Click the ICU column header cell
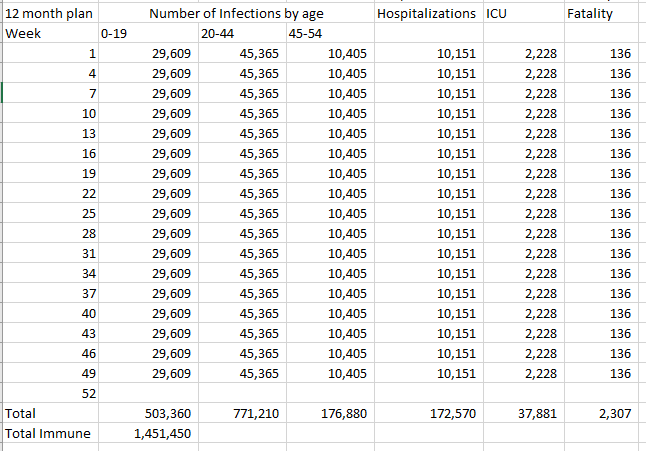The width and height of the screenshot is (646, 451). pyautogui.click(x=497, y=14)
